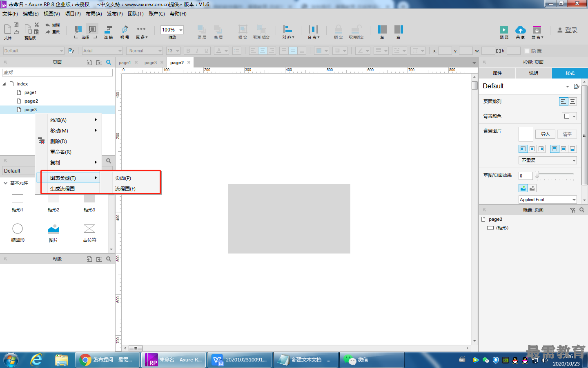Open the page style editor icon beside Default
Viewport: 588px width, 368px height.
click(577, 86)
